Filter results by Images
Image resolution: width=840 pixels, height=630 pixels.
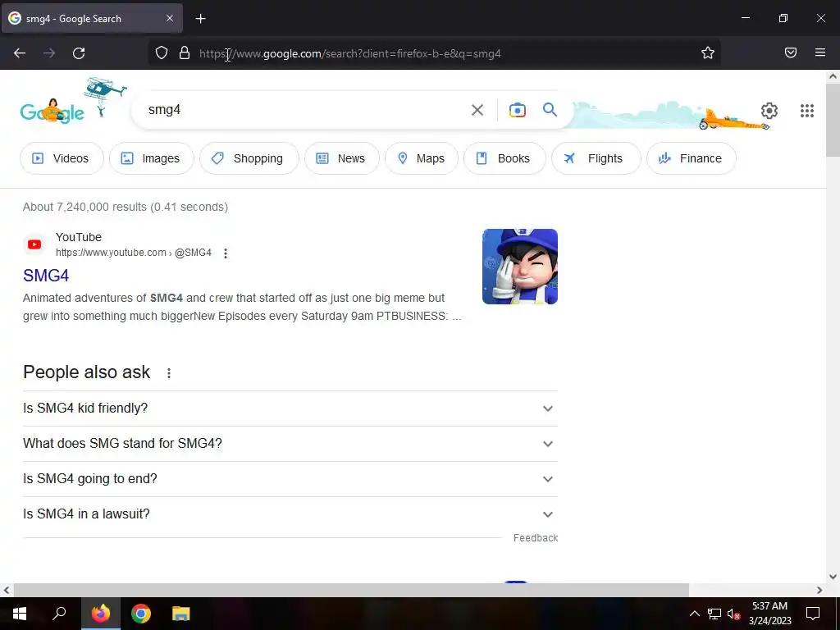pyautogui.click(x=152, y=158)
